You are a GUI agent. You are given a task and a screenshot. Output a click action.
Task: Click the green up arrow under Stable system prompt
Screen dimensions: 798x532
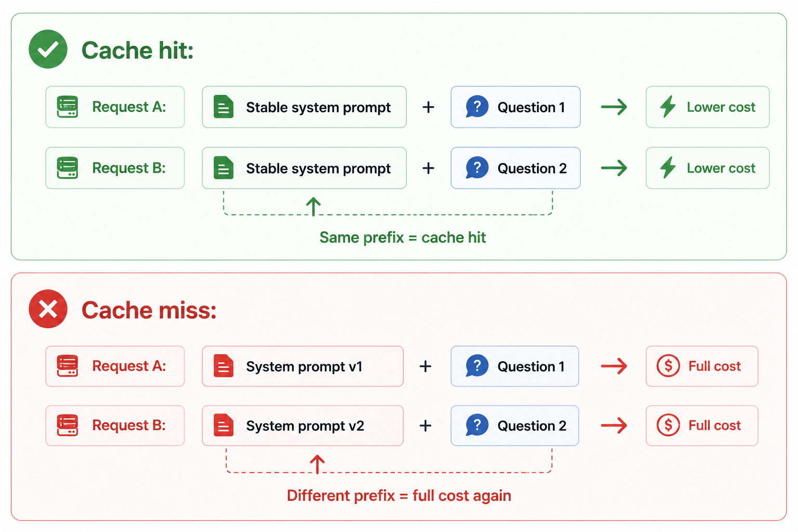(x=313, y=206)
